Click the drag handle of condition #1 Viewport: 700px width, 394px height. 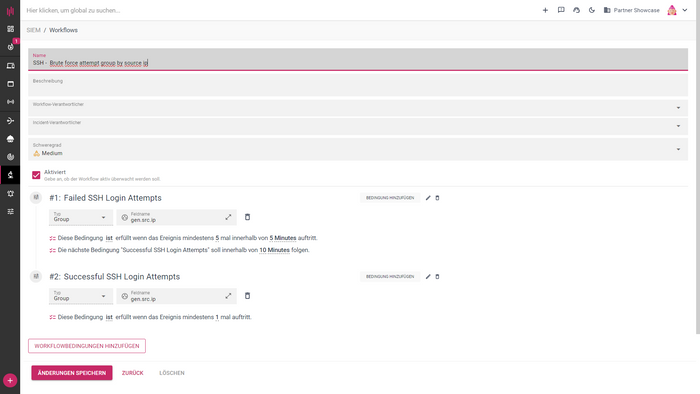[x=36, y=198]
